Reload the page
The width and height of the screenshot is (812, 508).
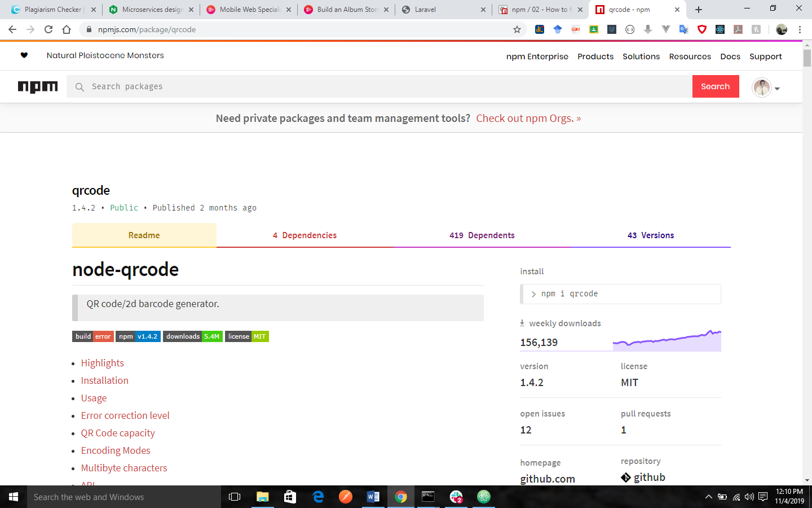point(48,29)
